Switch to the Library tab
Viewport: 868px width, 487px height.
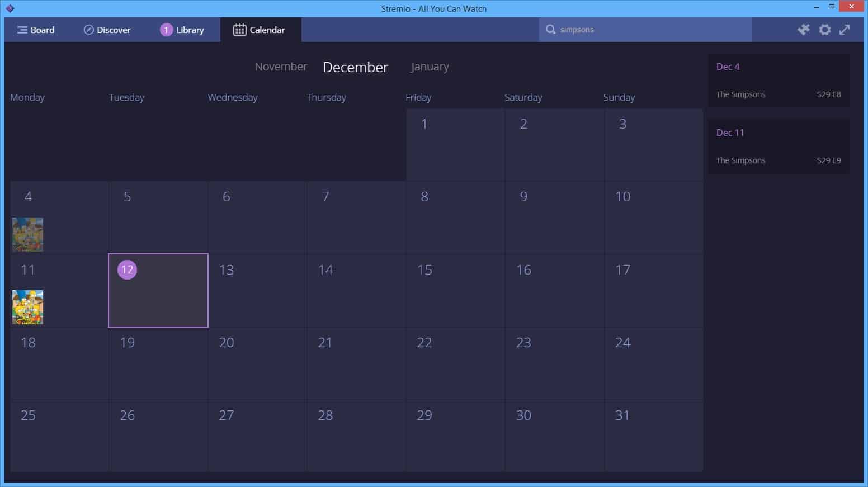[182, 30]
